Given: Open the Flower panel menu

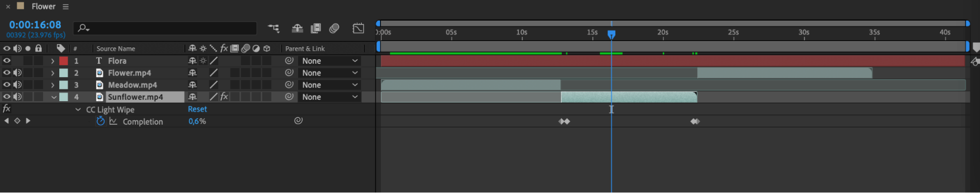Looking at the screenshot, I should click(x=66, y=7).
